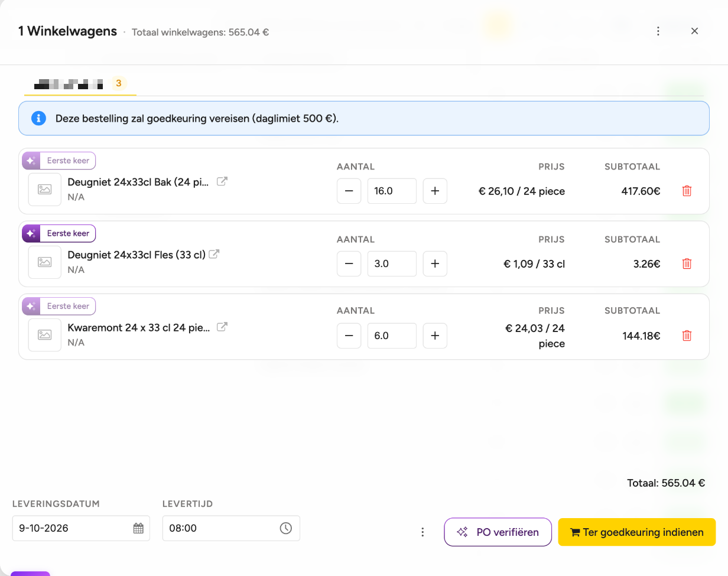Click the image placeholder for Kwaremont
728x576 pixels.
(45, 335)
